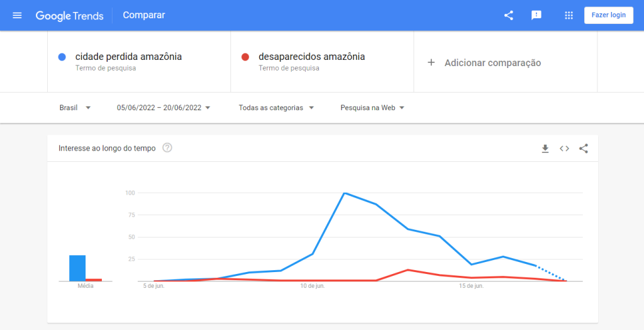Go to Google Trends home logo
Screen dimensions: 644x330
coord(69,16)
